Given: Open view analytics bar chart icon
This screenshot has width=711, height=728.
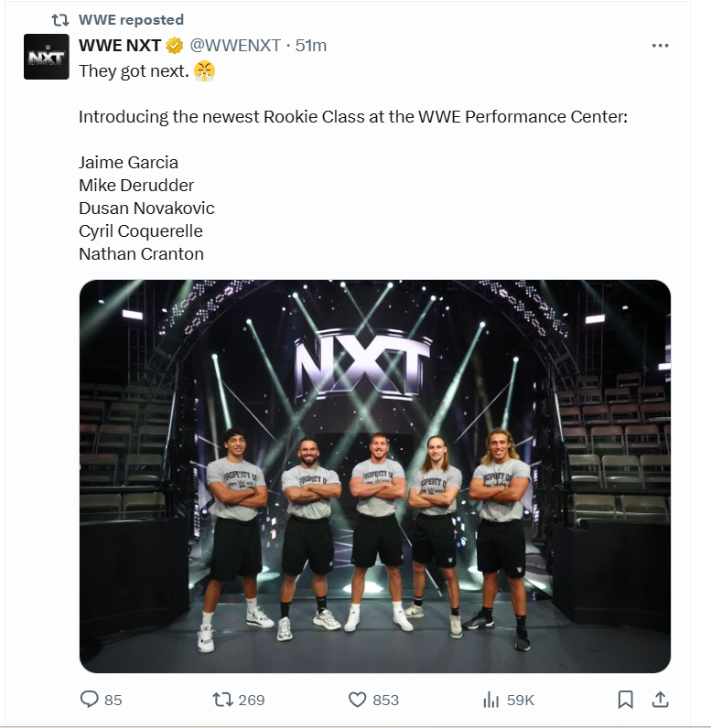Looking at the screenshot, I should [490, 700].
